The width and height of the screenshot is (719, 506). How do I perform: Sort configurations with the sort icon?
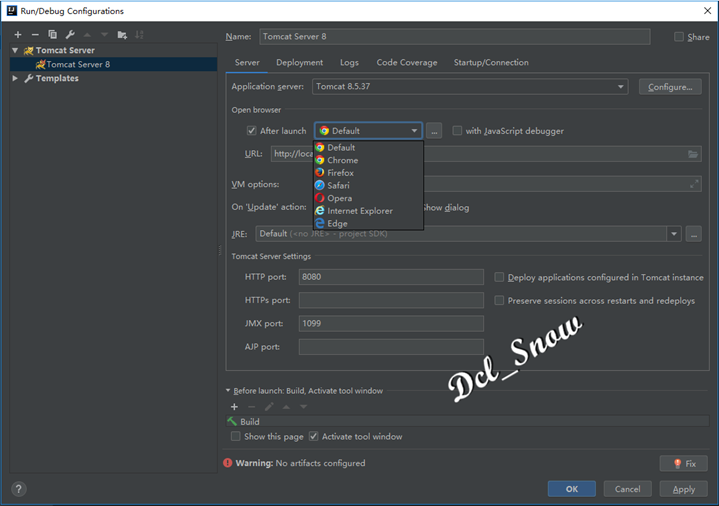139,34
